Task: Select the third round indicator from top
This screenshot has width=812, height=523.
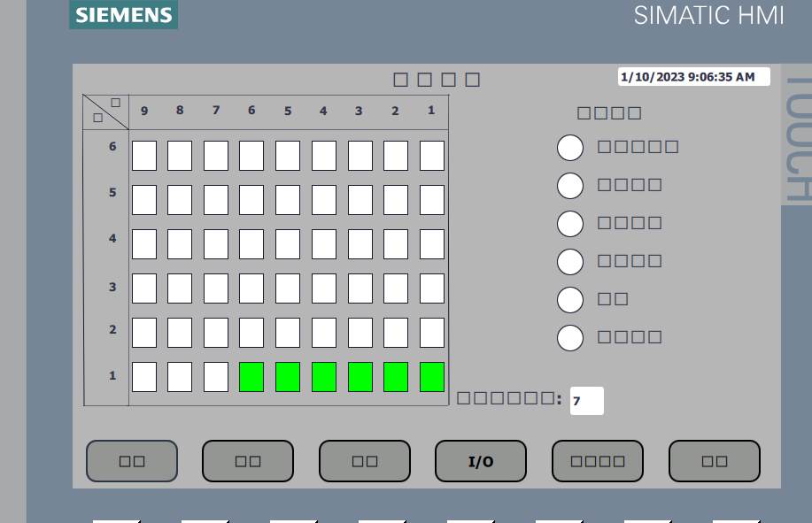Action: [x=570, y=224]
